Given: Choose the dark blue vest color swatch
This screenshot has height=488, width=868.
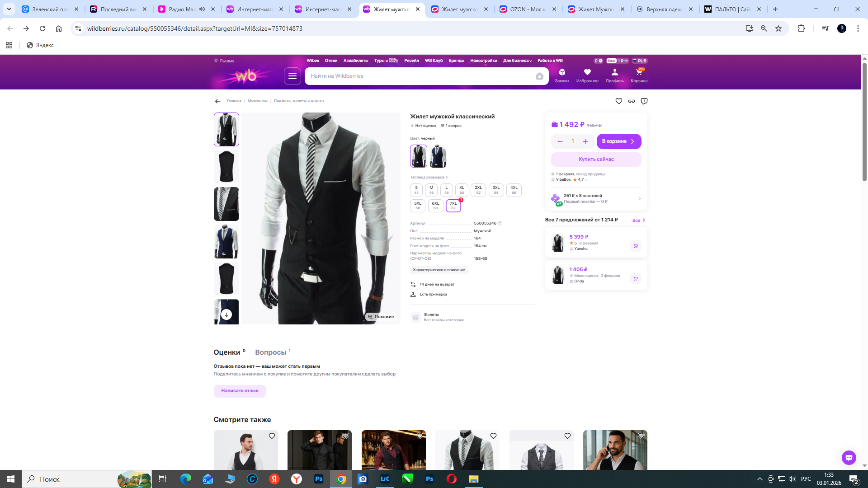Looking at the screenshot, I should pos(438,156).
